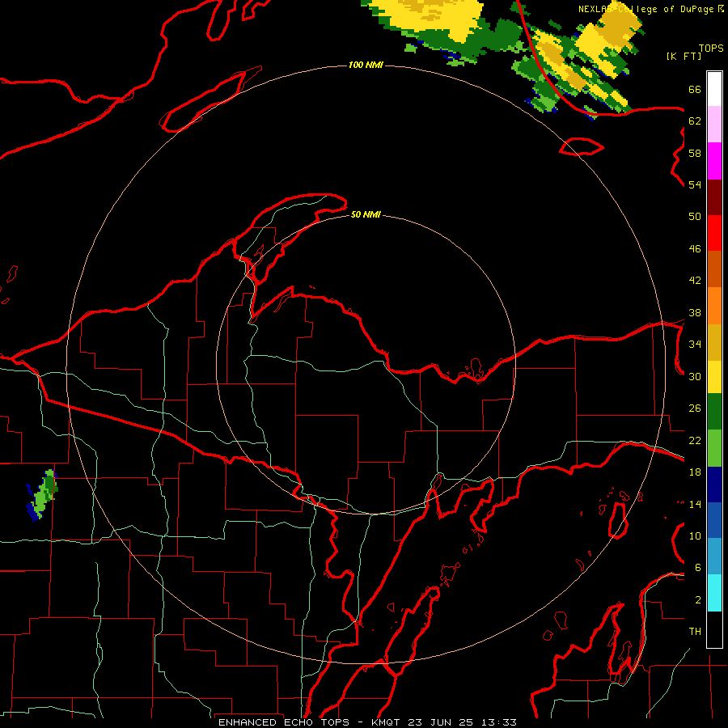Select the light green legend swatch
Image resolution: width=728 pixels, height=728 pixels.
pyautogui.click(x=714, y=448)
